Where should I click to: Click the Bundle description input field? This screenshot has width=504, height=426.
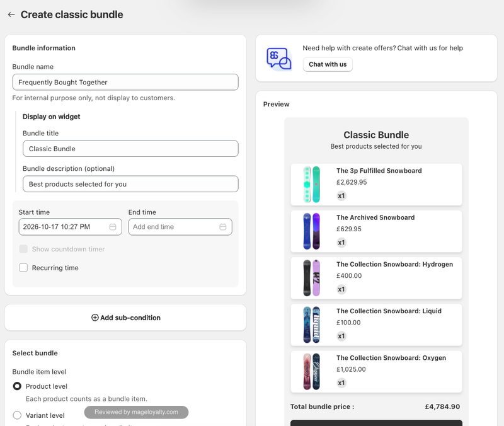click(130, 184)
